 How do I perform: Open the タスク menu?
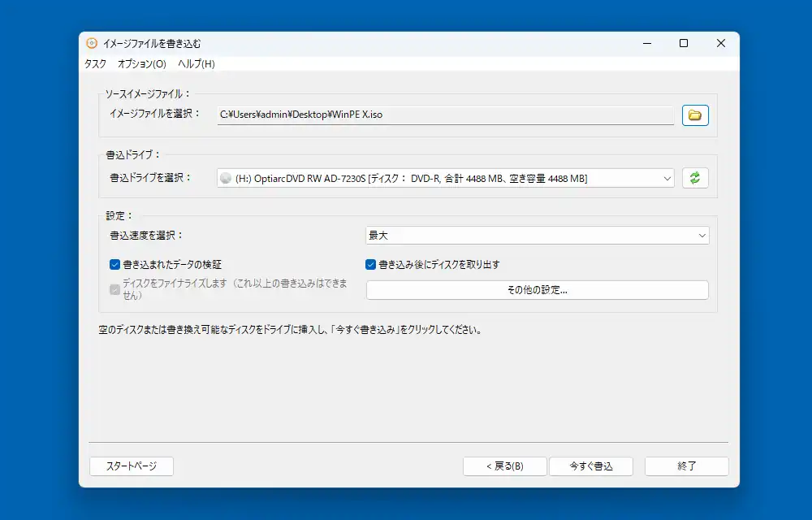click(x=95, y=64)
